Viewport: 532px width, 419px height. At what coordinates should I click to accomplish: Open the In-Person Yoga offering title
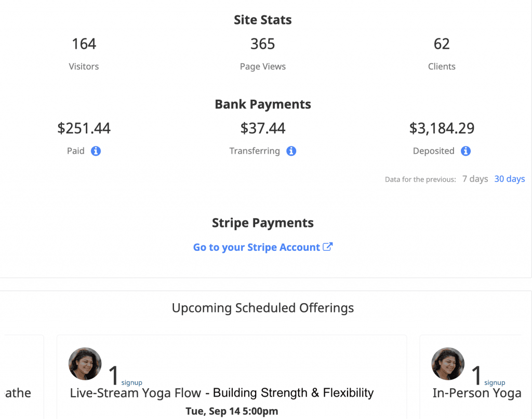477,393
